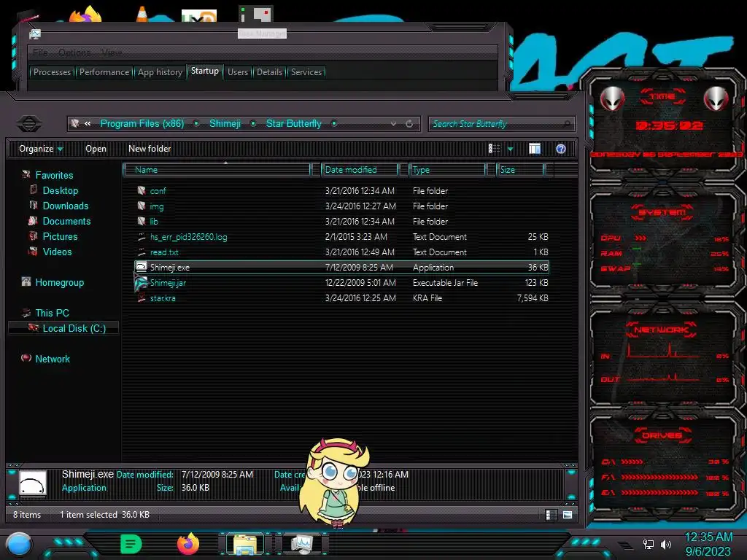
Task: Switch to large icons view in status bar
Action: (x=568, y=514)
